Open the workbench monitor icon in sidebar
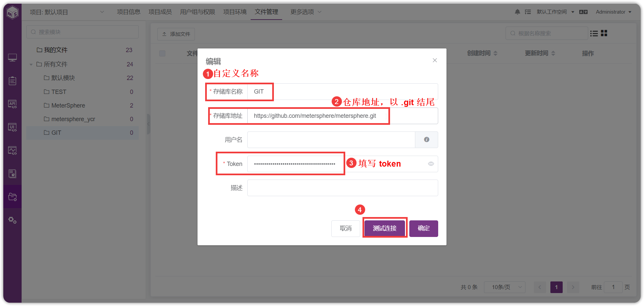Viewport: 644px width, 306px height. click(12, 58)
